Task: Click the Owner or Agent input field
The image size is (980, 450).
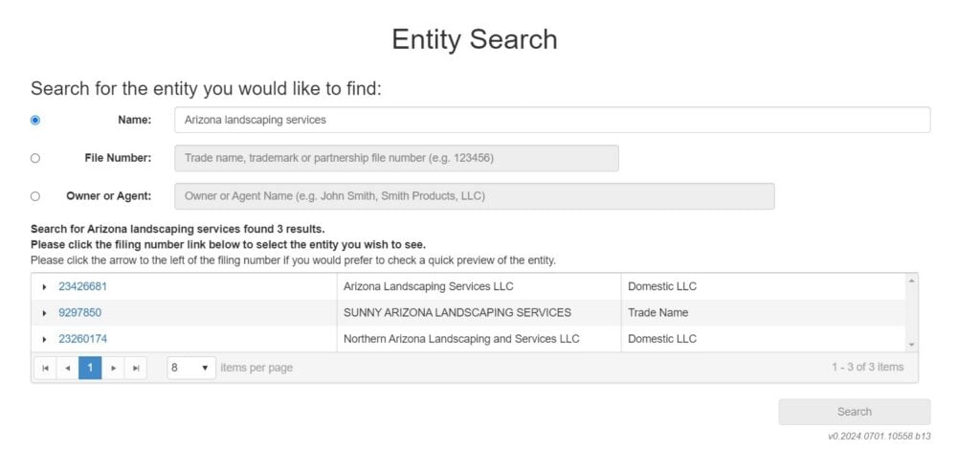Action: click(x=475, y=196)
